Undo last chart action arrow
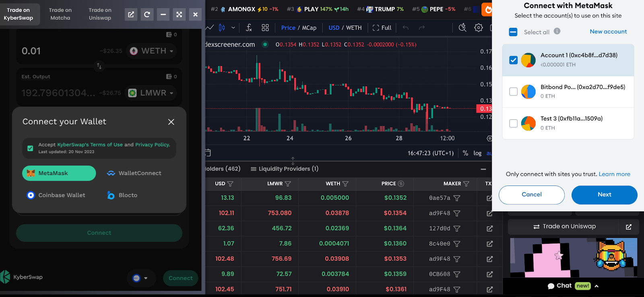 click(x=406, y=28)
